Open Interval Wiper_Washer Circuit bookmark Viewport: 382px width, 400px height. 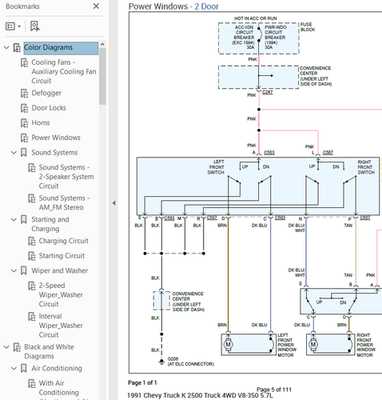click(61, 325)
